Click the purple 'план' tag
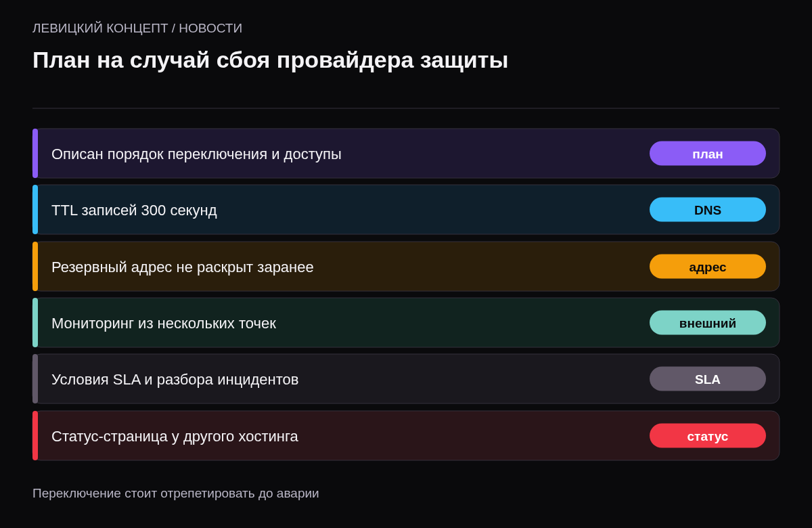This screenshot has height=528, width=812. tap(708, 154)
